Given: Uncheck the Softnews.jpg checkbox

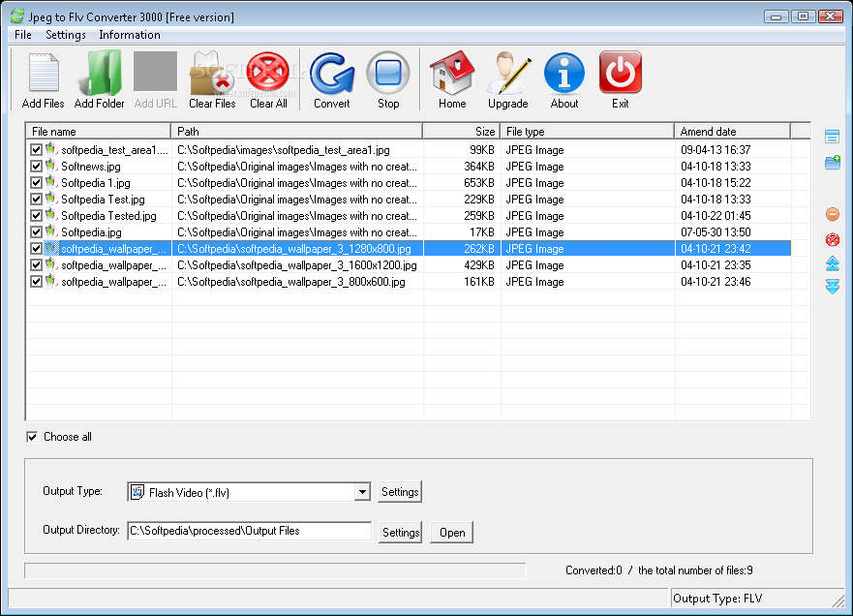Looking at the screenshot, I should (x=36, y=166).
